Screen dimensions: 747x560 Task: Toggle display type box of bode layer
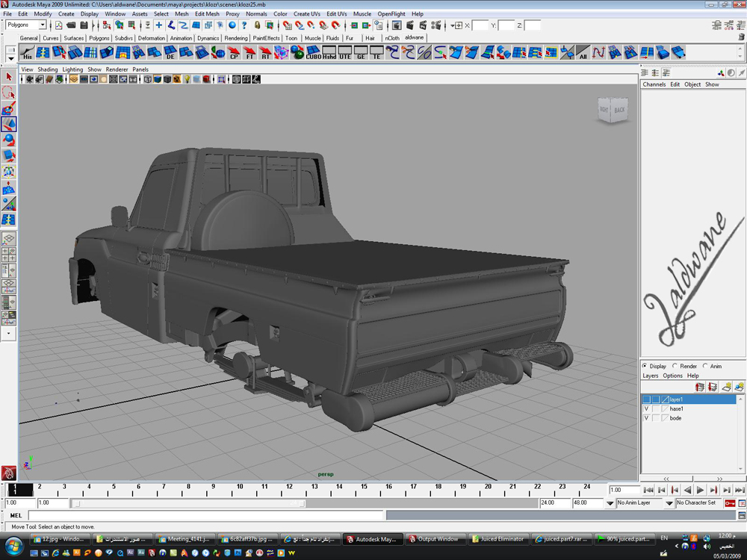[x=656, y=418]
